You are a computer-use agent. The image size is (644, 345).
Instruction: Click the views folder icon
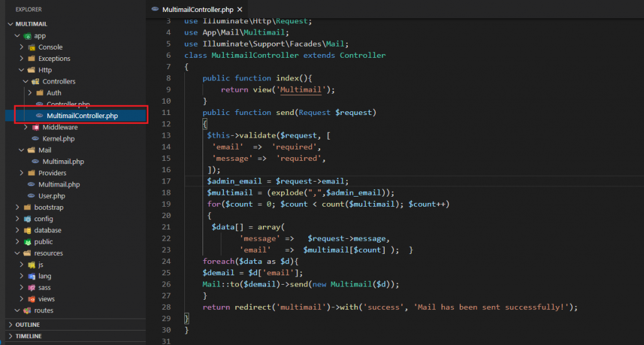[x=31, y=299]
